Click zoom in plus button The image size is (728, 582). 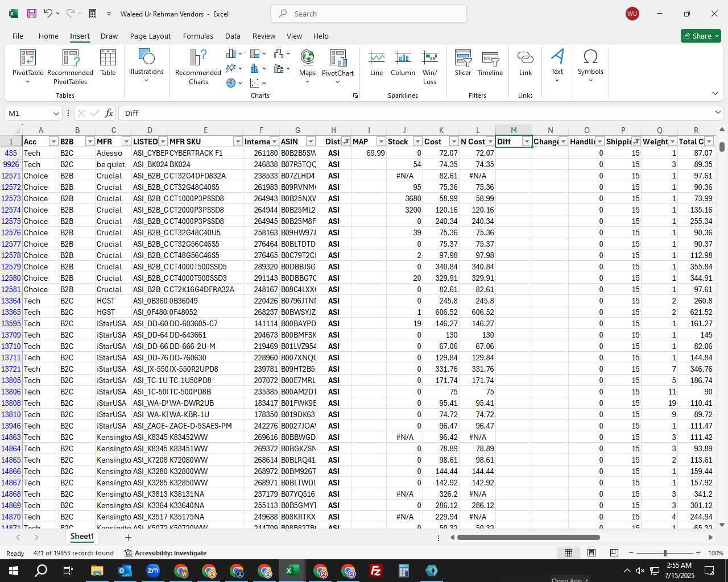point(698,553)
